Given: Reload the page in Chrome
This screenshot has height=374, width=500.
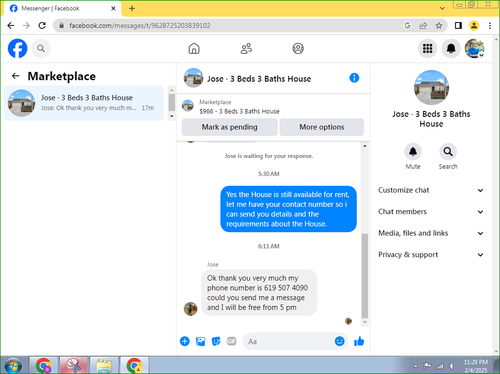Looking at the screenshot, I should pos(42,26).
